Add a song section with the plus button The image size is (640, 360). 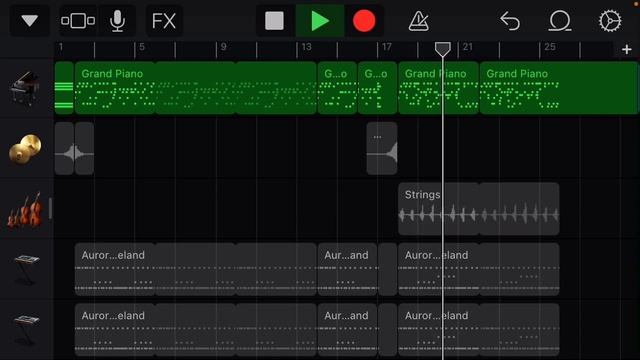(x=627, y=49)
